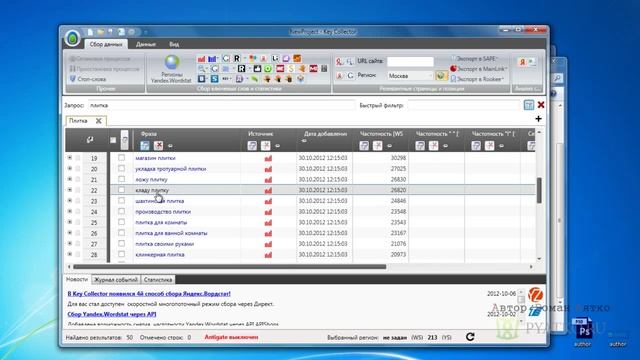Viewport: 640px width, 360px height.
Task: Select the Новости bottom tab
Action: (x=77, y=279)
